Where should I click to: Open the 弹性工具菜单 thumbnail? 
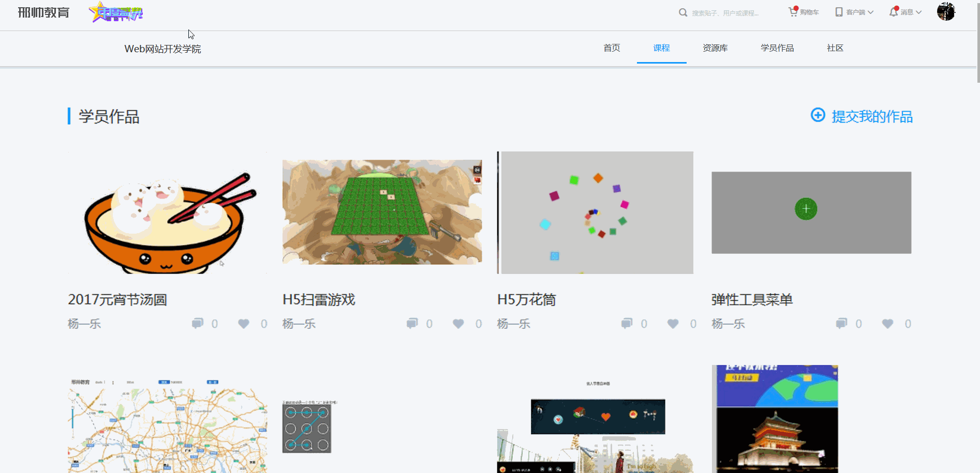811,212
